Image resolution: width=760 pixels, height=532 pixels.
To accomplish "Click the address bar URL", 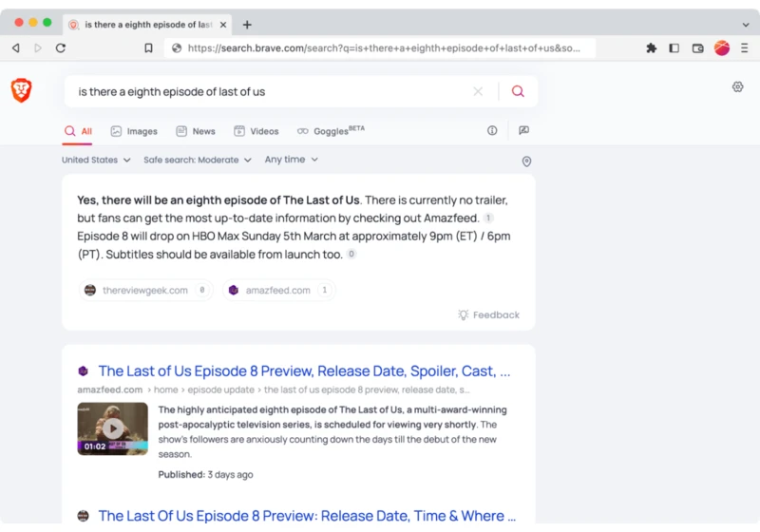I will [384, 47].
